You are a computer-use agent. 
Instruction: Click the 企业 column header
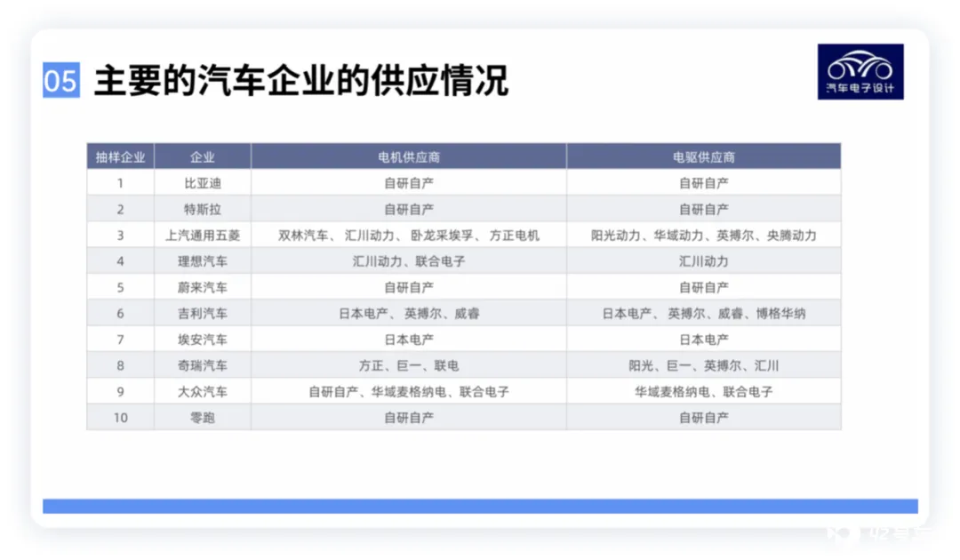click(203, 156)
